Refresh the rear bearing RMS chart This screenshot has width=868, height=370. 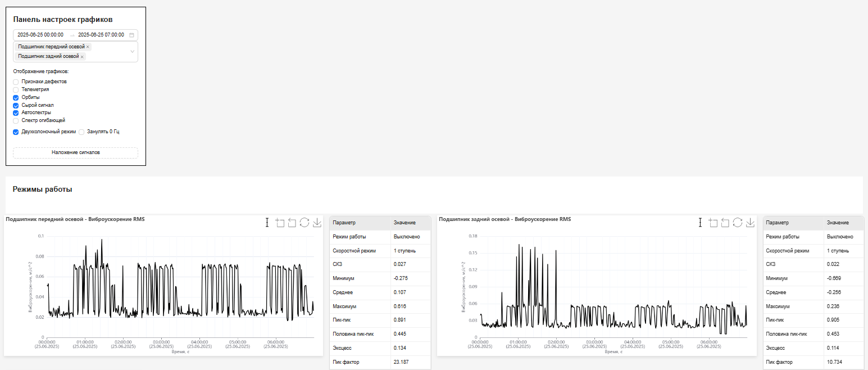pos(738,223)
